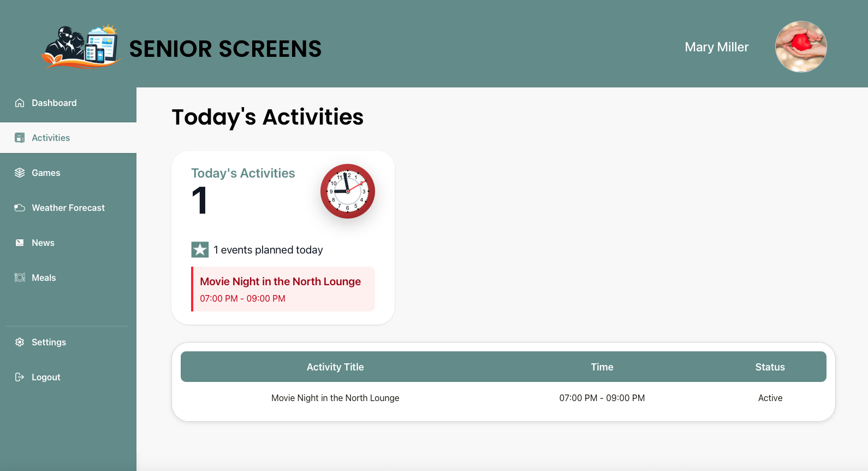Open Settings from the sidebar
868x471 pixels.
pyautogui.click(x=68, y=342)
